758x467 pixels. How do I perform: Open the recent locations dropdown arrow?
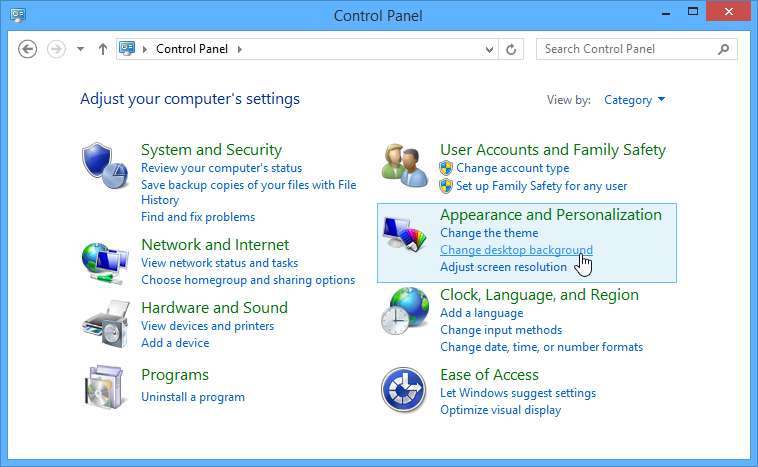click(x=80, y=49)
